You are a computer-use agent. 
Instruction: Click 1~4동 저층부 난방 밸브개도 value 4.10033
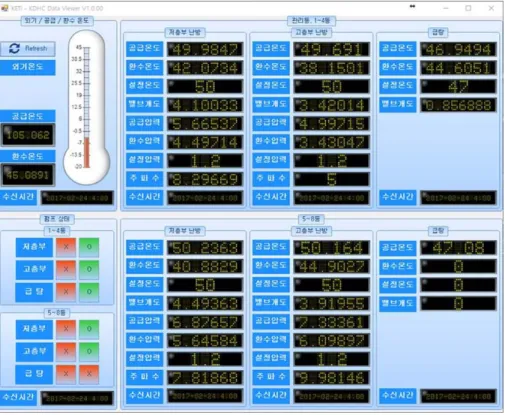[205, 105]
